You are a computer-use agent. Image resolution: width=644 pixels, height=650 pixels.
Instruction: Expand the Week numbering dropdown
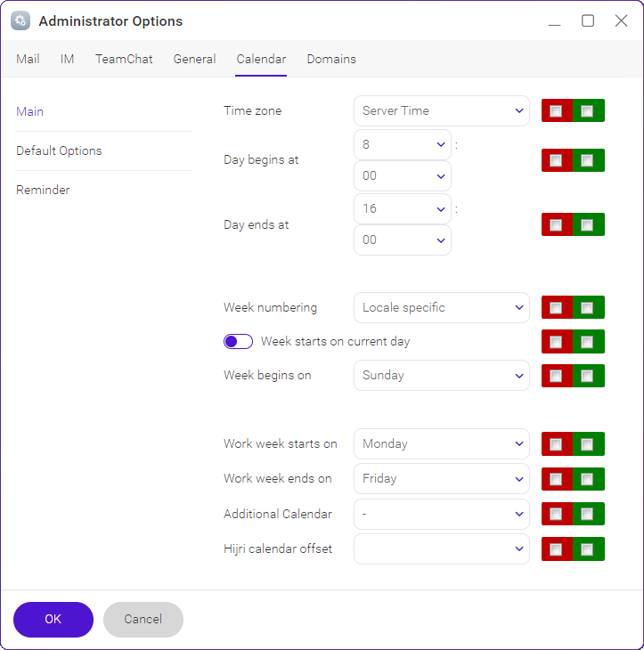442,307
